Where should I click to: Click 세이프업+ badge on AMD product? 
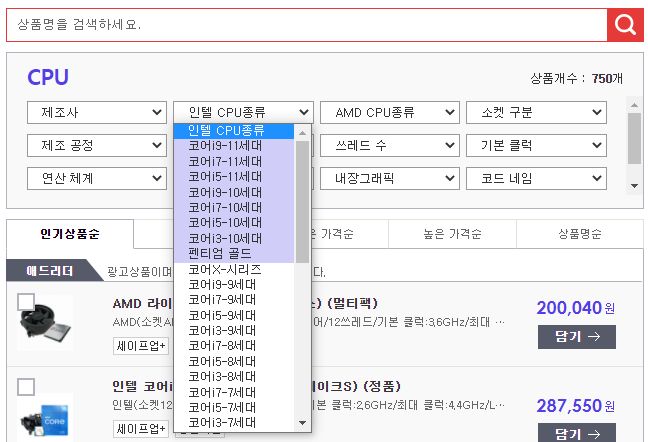(141, 346)
